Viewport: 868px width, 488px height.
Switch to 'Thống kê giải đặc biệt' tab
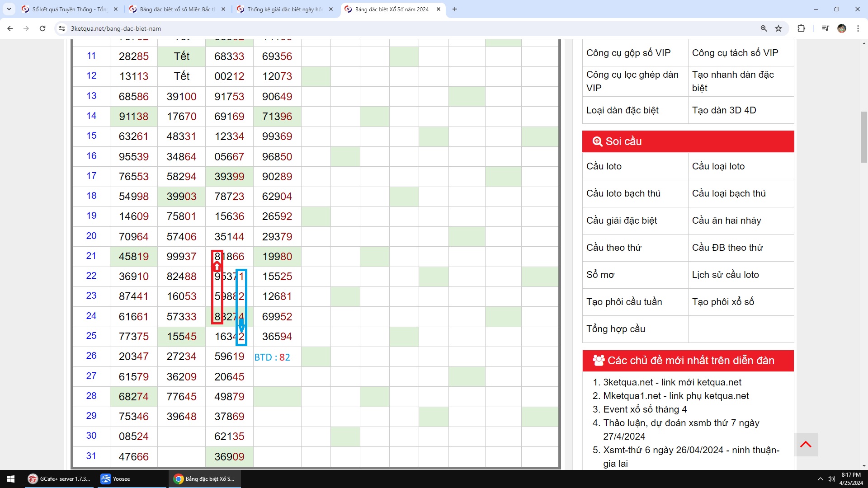285,9
